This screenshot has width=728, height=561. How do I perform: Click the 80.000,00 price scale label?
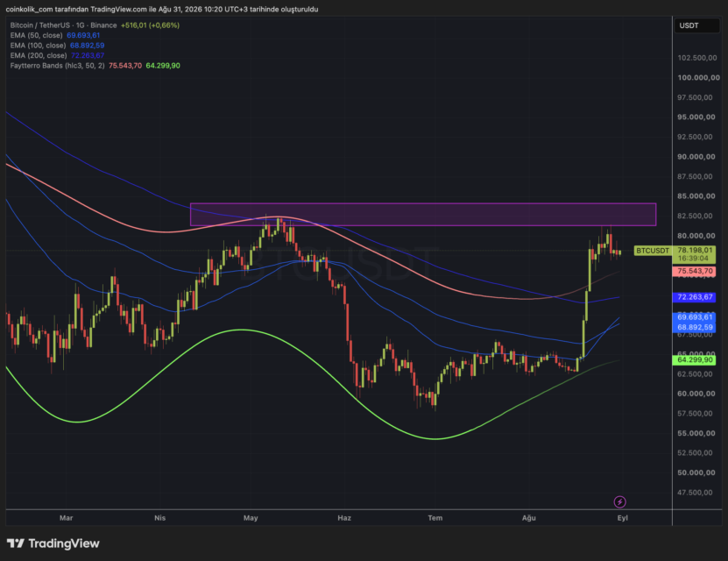click(696, 236)
